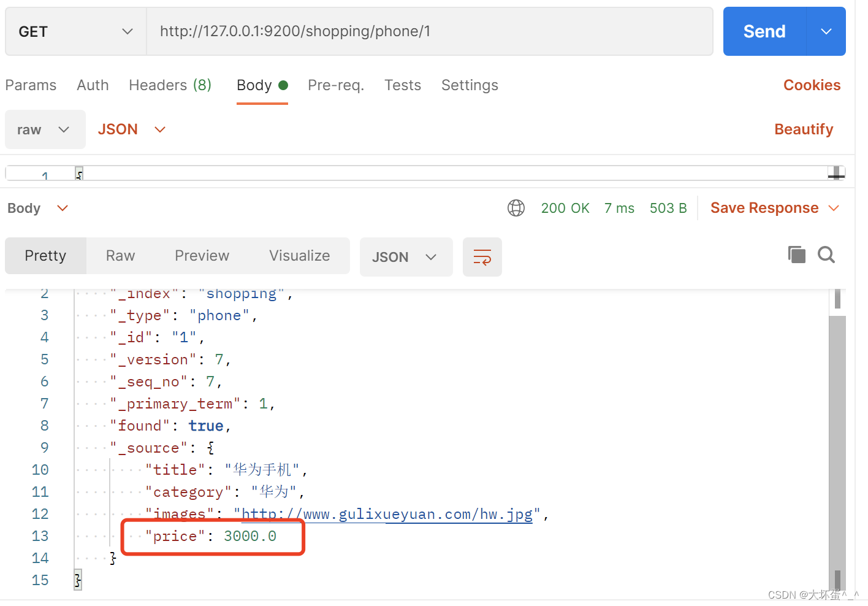Click the Send button

point(764,31)
